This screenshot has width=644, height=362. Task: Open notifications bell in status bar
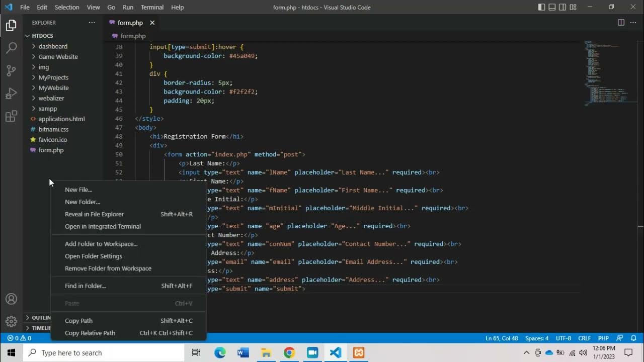coord(634,338)
